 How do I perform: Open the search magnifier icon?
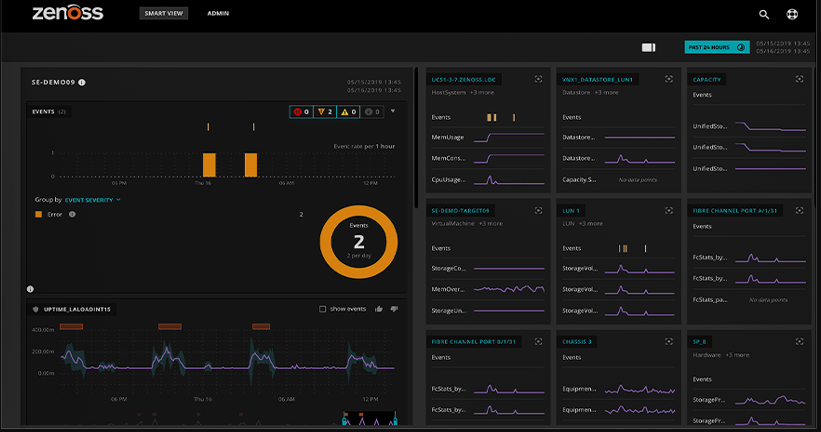[764, 15]
